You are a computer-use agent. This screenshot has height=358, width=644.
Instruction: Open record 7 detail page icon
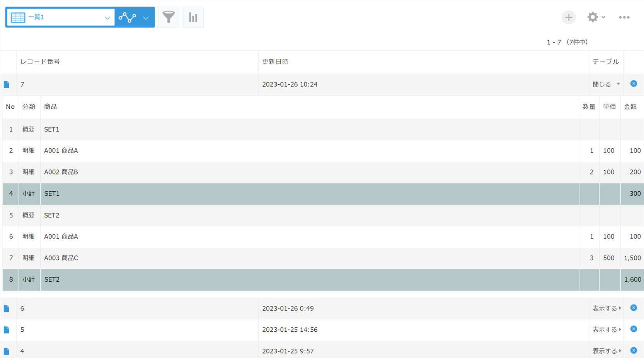[7, 84]
